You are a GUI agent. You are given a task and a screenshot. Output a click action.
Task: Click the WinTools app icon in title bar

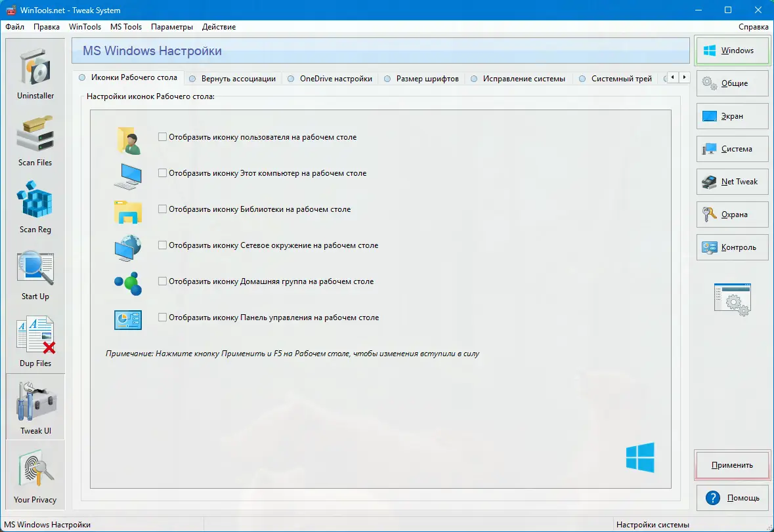point(11,10)
